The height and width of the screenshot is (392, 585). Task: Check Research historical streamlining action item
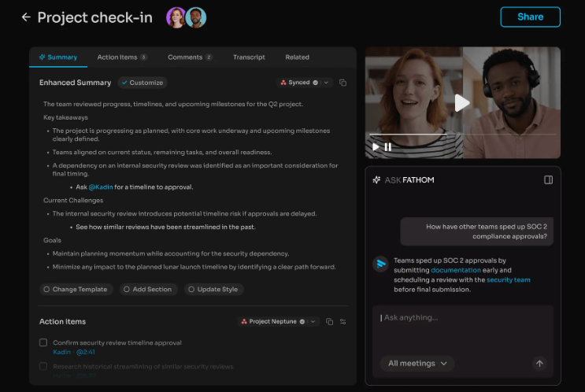[43, 366]
